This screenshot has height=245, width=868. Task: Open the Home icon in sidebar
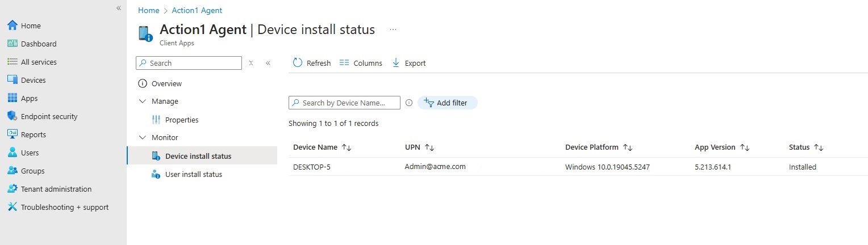pos(12,26)
